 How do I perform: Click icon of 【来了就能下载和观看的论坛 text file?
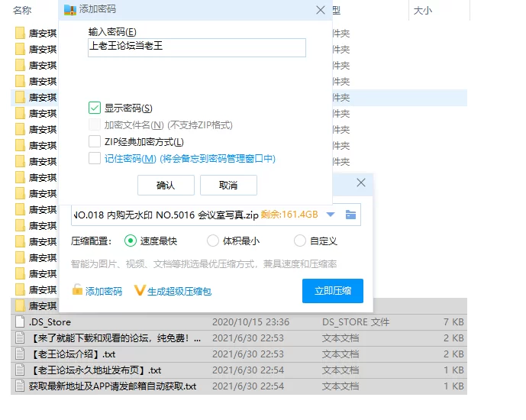pyautogui.click(x=20, y=338)
